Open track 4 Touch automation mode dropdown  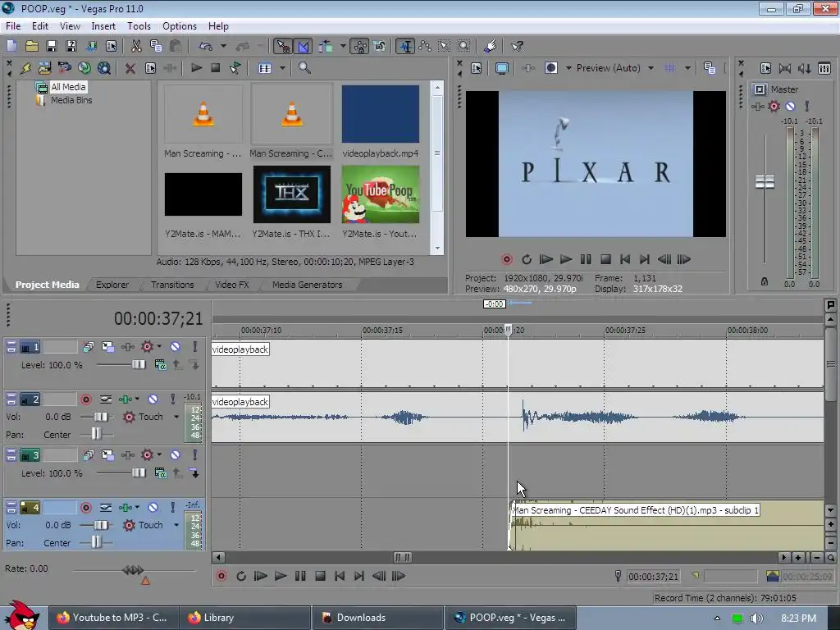[x=176, y=525]
